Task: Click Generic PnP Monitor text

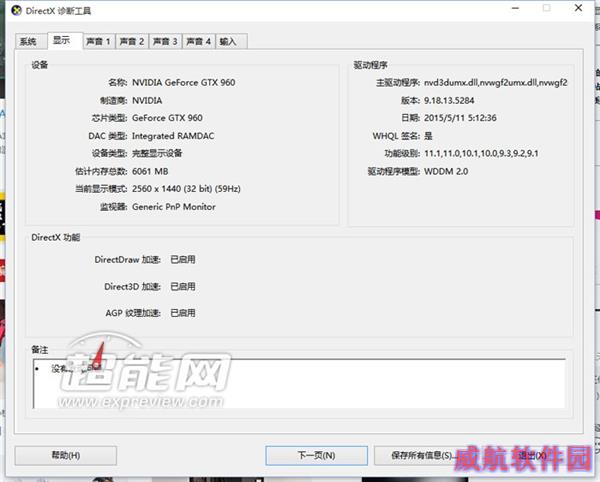Action: point(174,207)
